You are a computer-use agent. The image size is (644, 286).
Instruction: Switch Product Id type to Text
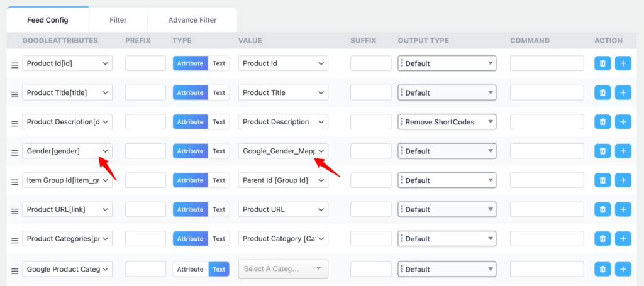pos(218,63)
